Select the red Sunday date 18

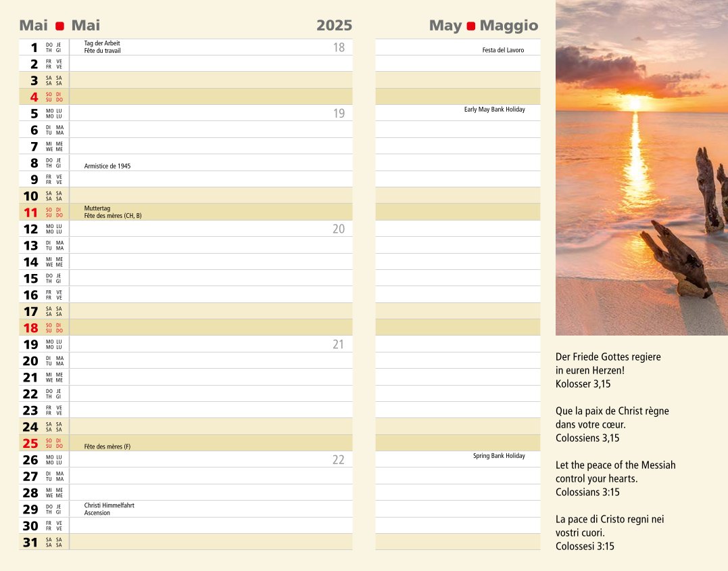[30, 328]
